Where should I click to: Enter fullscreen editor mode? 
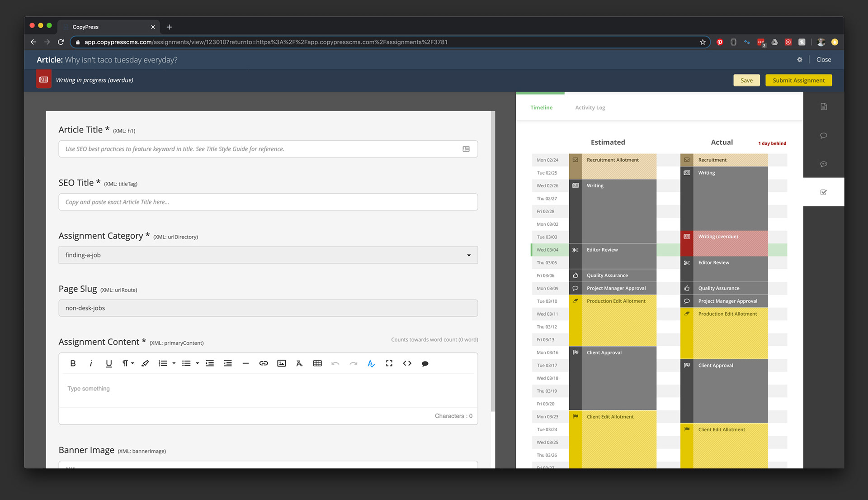[x=389, y=363]
